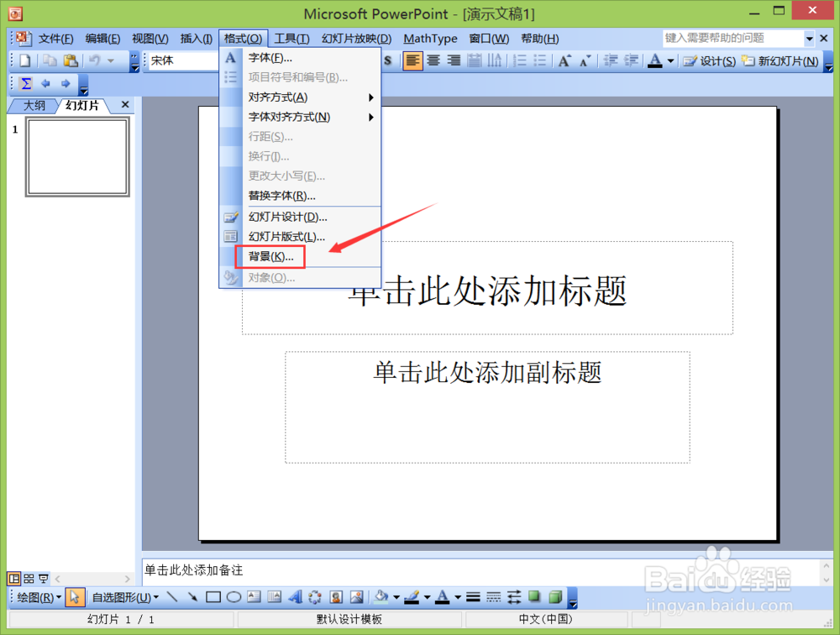Open the Slide Show (幻灯片放映) menu
Screen dimensions: 840x635
(x=356, y=39)
